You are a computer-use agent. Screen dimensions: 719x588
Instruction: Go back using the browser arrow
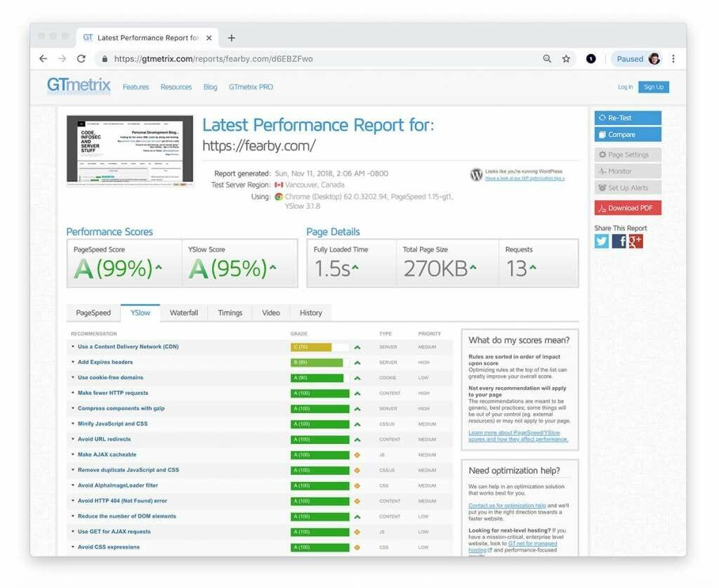tap(44, 59)
